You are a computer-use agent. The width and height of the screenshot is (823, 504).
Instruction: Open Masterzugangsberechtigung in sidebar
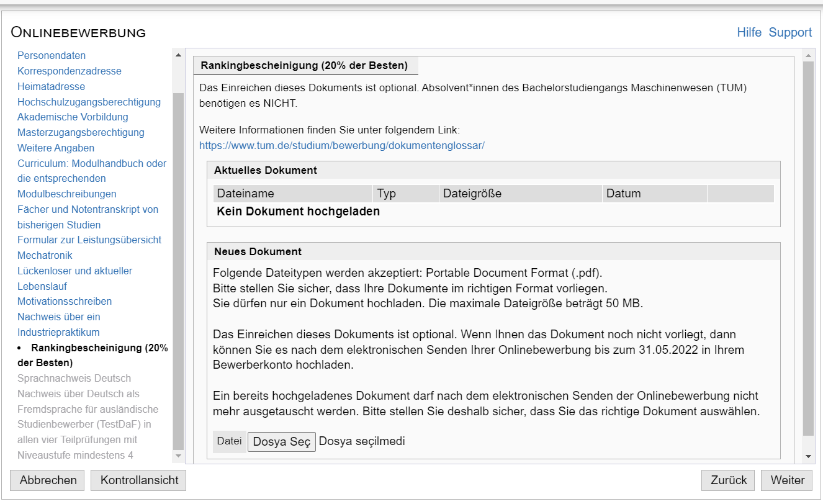(81, 132)
